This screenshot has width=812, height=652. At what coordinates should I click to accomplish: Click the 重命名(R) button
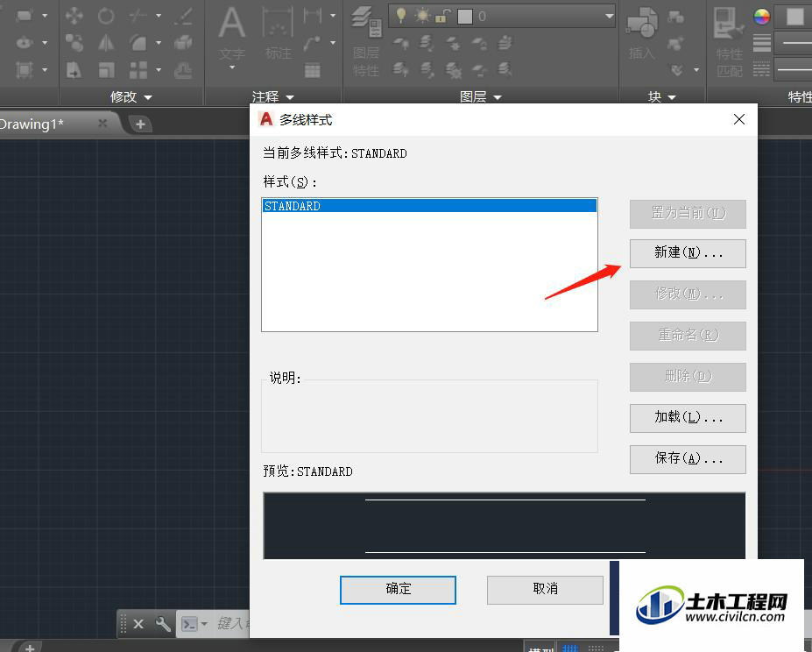tap(688, 336)
